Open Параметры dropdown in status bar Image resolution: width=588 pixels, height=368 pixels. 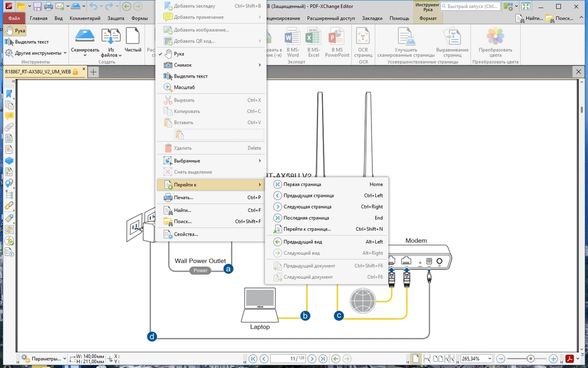43,359
